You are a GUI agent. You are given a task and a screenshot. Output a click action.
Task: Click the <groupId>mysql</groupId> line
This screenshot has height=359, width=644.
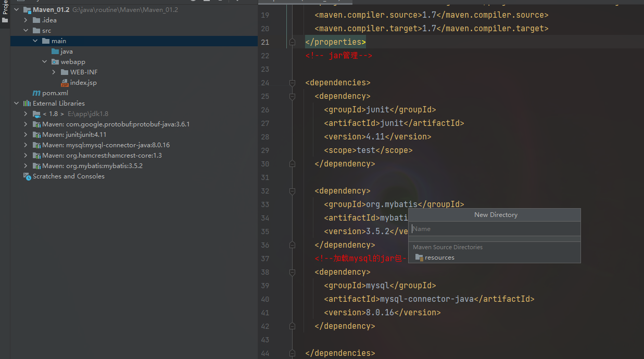coord(380,286)
